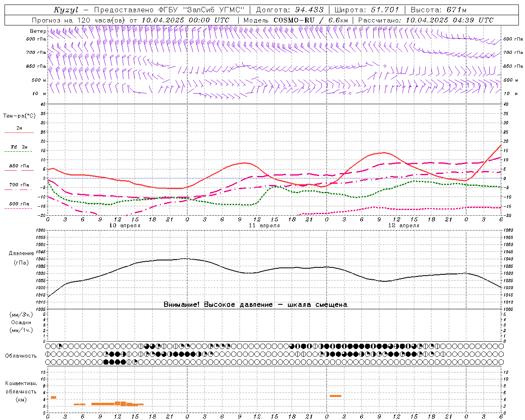Click the Модель COSMO-RU / 6.6км label
This screenshot has width=525, height=420.
click(x=296, y=20)
